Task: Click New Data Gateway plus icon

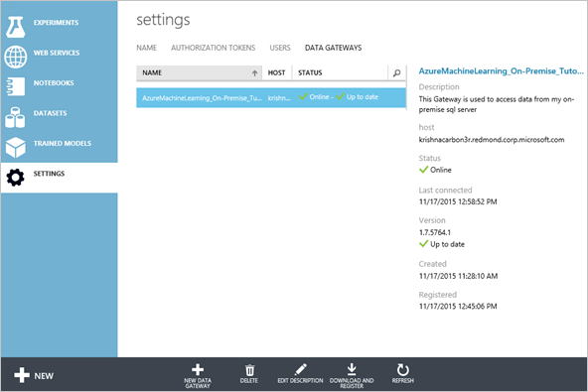Action: click(x=198, y=369)
